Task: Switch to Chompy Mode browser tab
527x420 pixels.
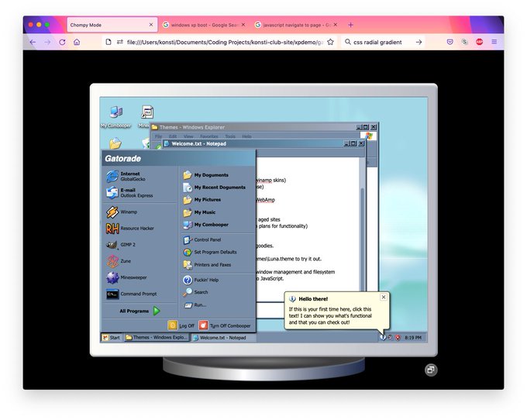Action: (112, 25)
